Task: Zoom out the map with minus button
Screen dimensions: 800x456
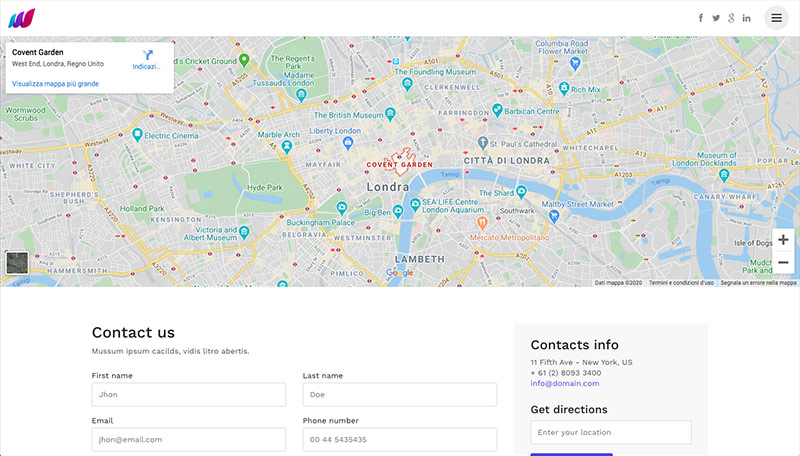Action: pos(783,263)
